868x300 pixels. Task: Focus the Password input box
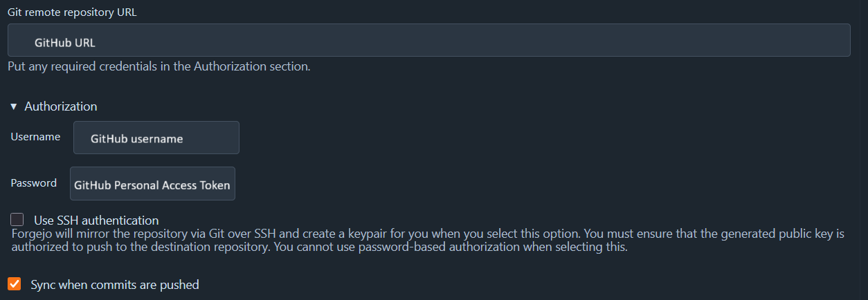coord(152,184)
